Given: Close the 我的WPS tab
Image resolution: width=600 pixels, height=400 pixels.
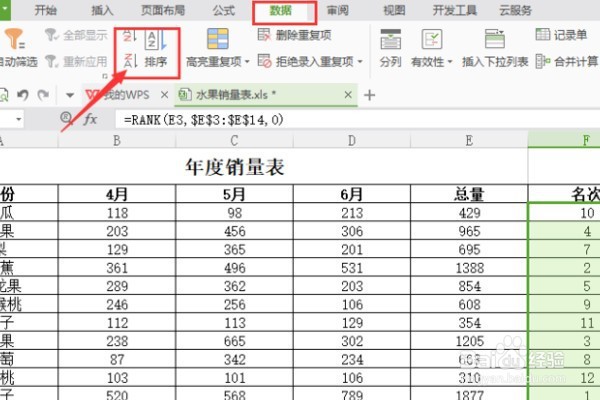Looking at the screenshot, I should [164, 95].
